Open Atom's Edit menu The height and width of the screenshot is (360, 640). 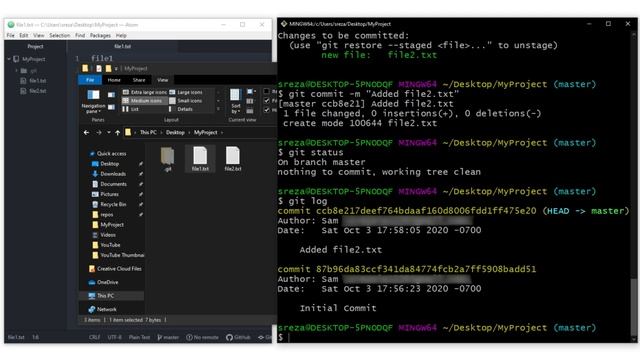(24, 36)
